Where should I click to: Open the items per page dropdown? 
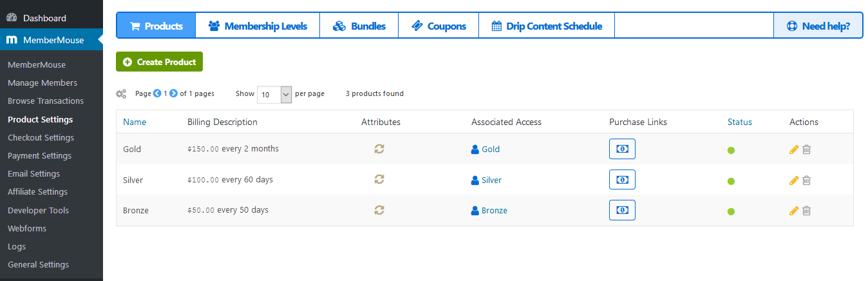(274, 94)
